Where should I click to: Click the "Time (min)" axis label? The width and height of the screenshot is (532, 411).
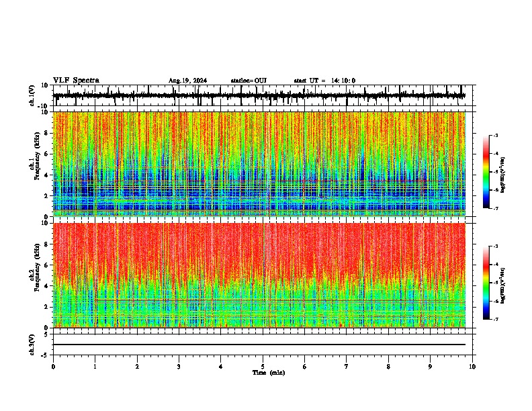(x=269, y=373)
